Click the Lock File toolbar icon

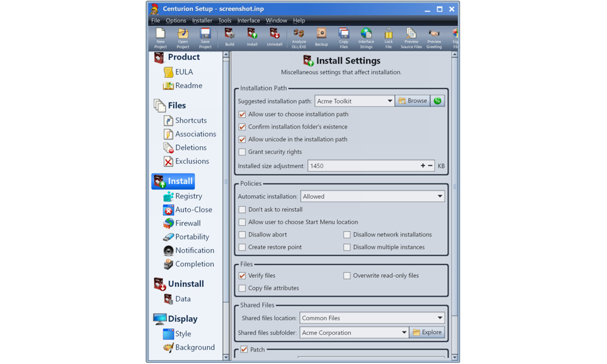[388, 38]
